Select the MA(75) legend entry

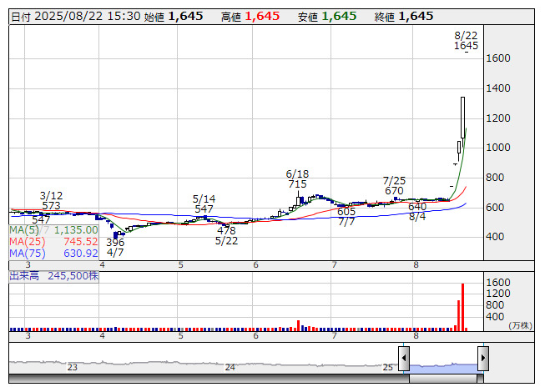54,254
